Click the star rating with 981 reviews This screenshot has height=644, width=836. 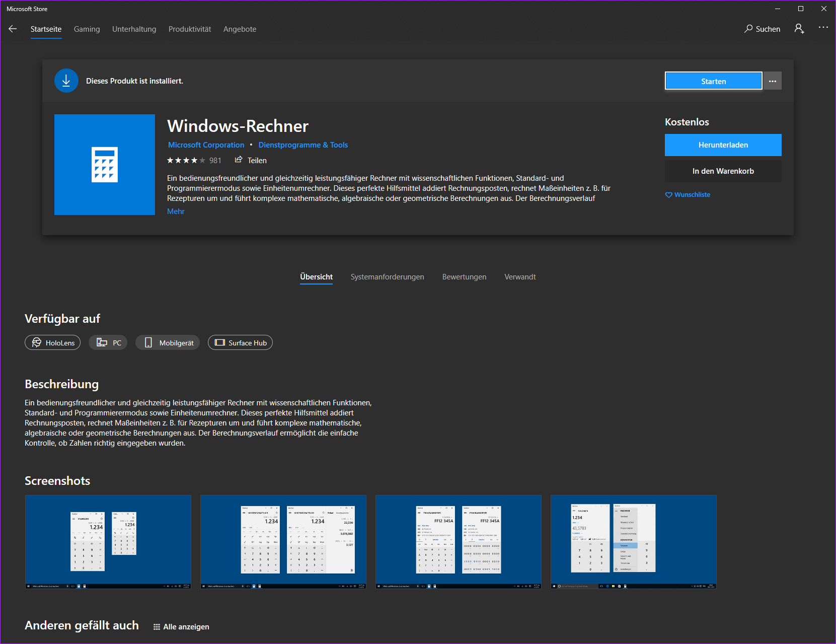(x=194, y=161)
